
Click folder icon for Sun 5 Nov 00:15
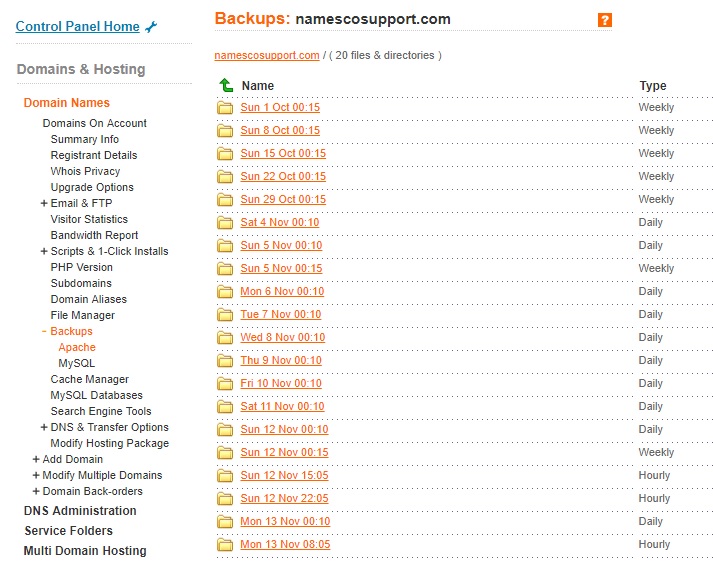225,269
